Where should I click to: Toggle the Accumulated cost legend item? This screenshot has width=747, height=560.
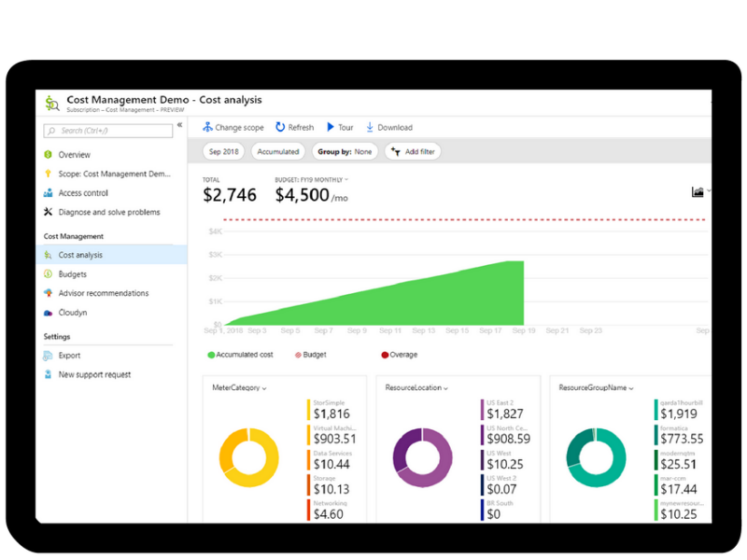[241, 355]
